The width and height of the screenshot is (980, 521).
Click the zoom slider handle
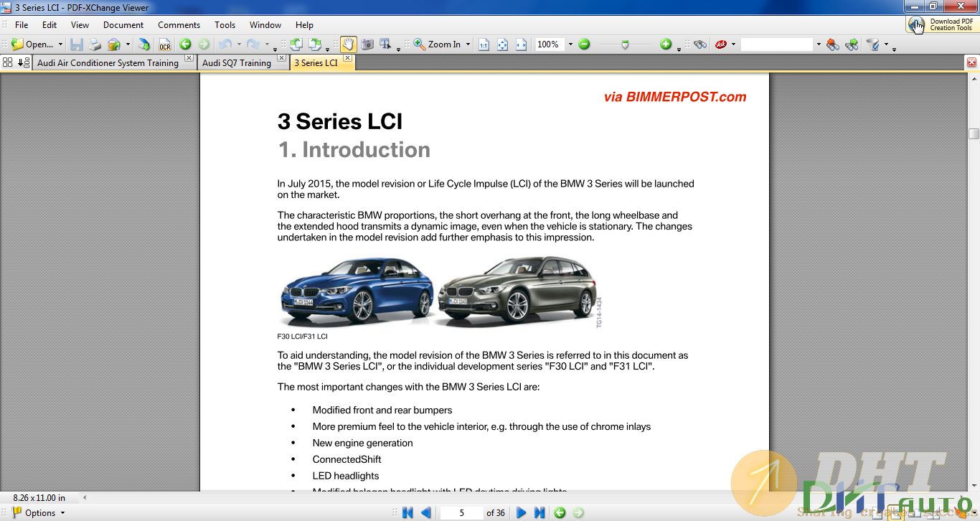point(626,44)
